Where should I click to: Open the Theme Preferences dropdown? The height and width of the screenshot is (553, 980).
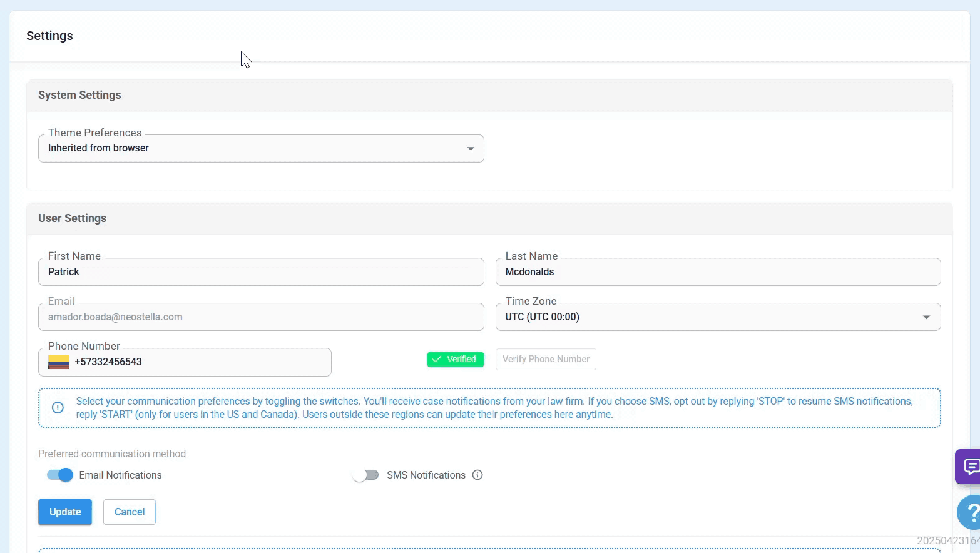(261, 148)
